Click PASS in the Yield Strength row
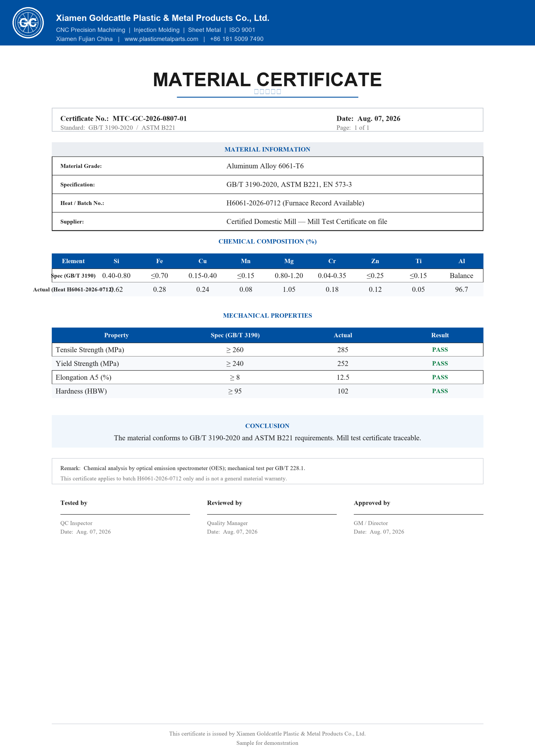This screenshot has width=535, height=756. [440, 364]
